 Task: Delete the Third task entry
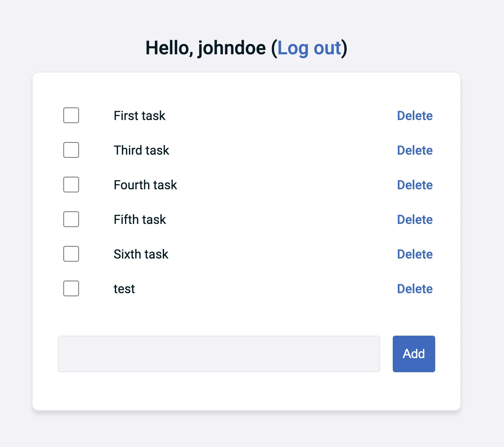pyautogui.click(x=414, y=150)
